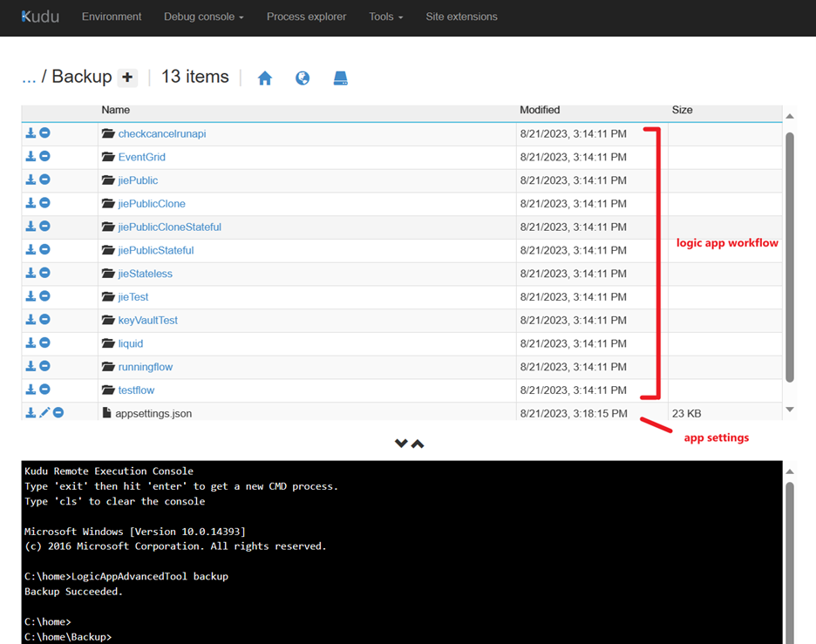Delete the runningflow folder
The width and height of the screenshot is (816, 644).
(44, 366)
